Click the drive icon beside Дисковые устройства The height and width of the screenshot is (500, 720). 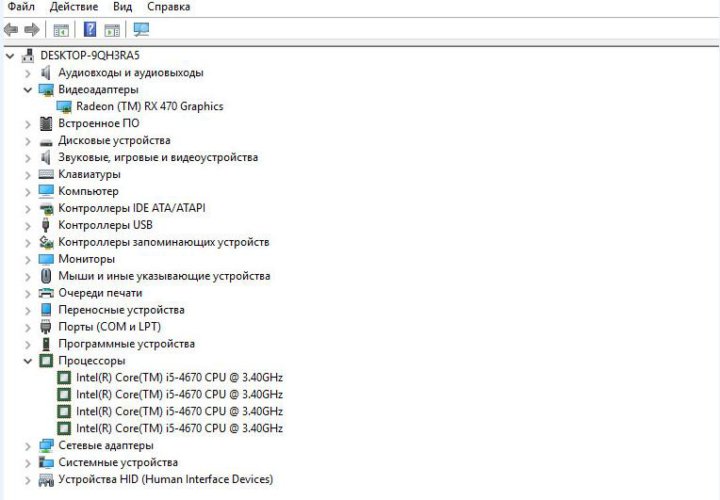point(46,141)
